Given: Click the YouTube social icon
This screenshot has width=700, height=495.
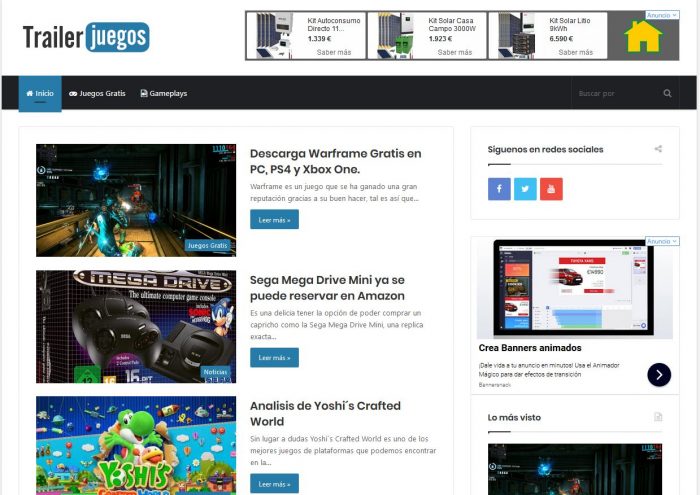Looking at the screenshot, I should [551, 189].
